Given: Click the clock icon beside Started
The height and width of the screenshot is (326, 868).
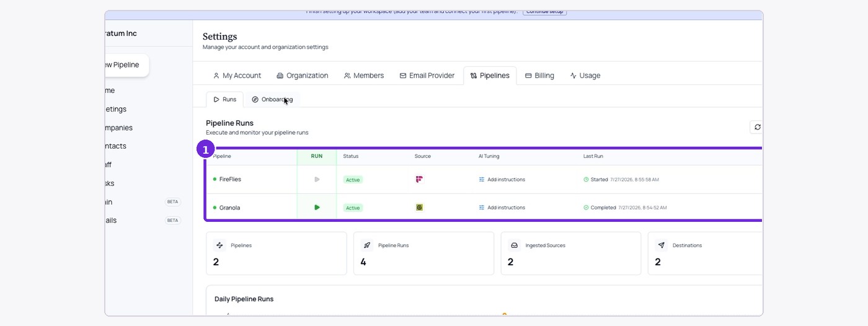Looking at the screenshot, I should (586, 180).
